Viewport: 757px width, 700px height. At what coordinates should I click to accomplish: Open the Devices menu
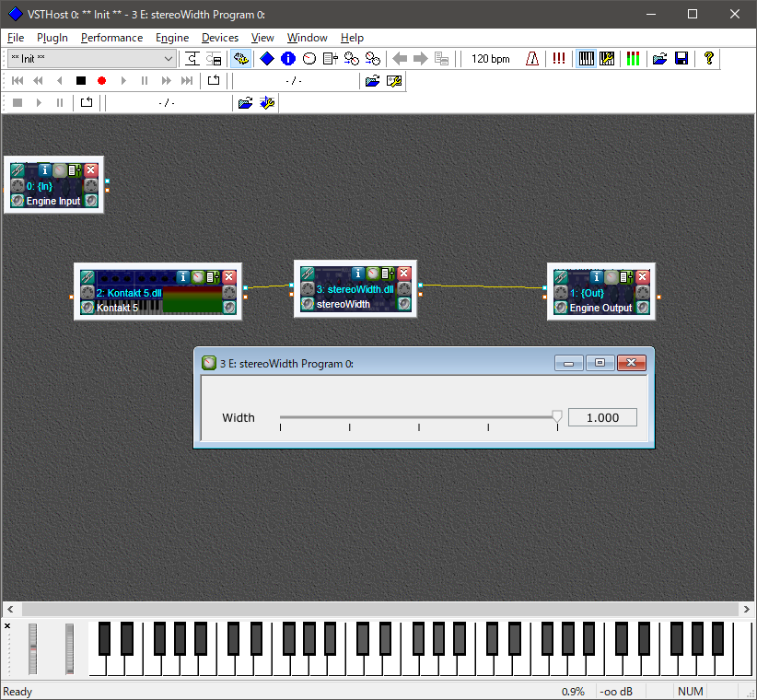(x=220, y=38)
